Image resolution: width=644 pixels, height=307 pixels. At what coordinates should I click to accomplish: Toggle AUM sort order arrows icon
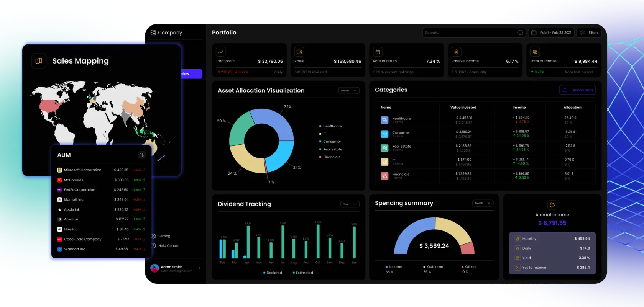point(142,155)
